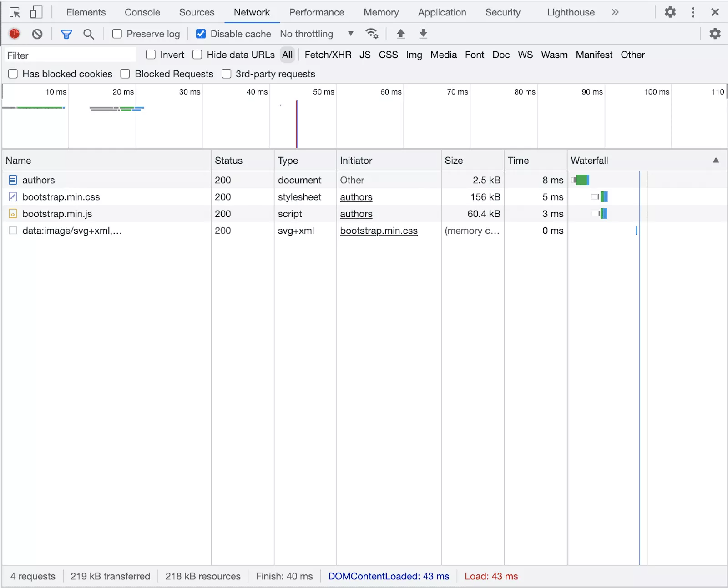Uncheck the Disable cache checkbox

(201, 34)
